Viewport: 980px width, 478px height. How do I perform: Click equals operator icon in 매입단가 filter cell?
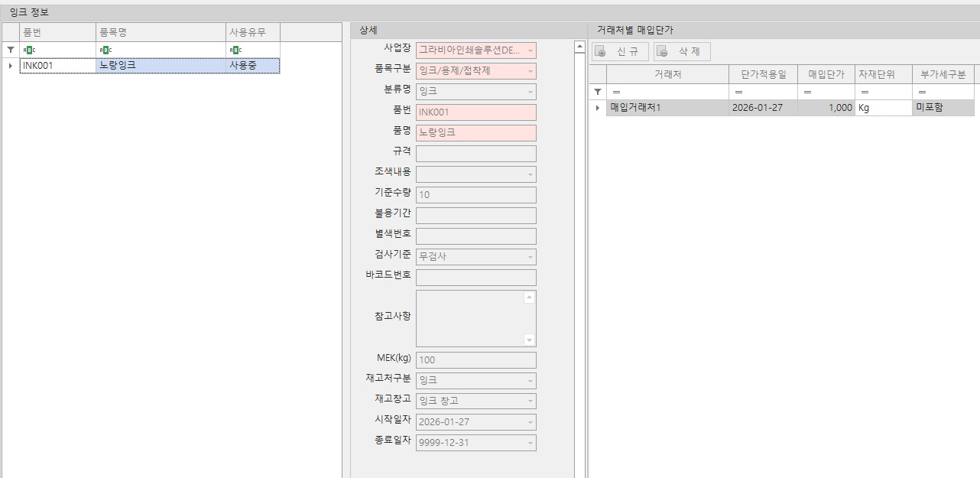(x=806, y=91)
